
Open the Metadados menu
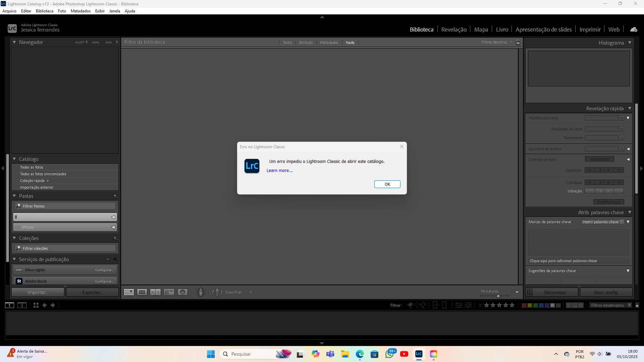click(80, 11)
